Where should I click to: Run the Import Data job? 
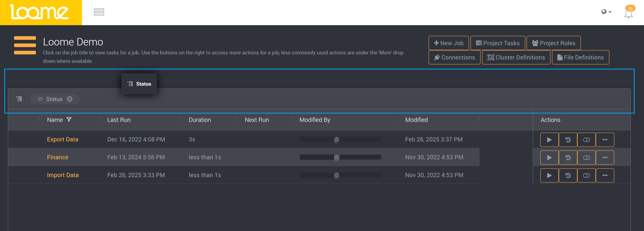pyautogui.click(x=549, y=175)
